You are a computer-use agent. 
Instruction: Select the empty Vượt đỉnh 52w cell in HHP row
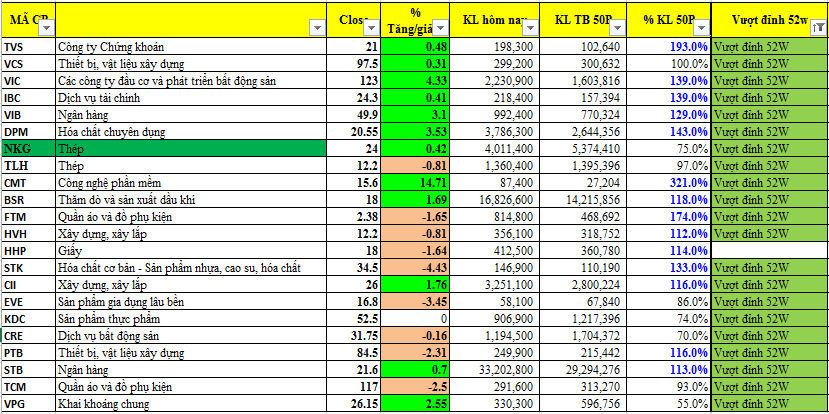770,251
